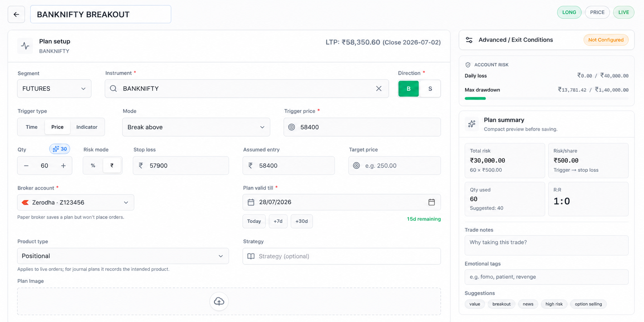The width and height of the screenshot is (644, 322).
Task: Extend validity with +30d button
Action: pyautogui.click(x=302, y=221)
